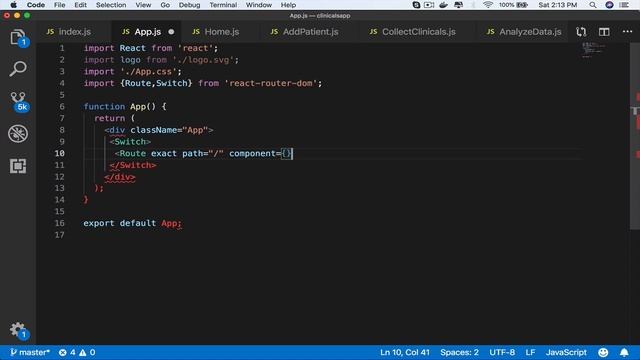Open the Go menu

(165, 5)
